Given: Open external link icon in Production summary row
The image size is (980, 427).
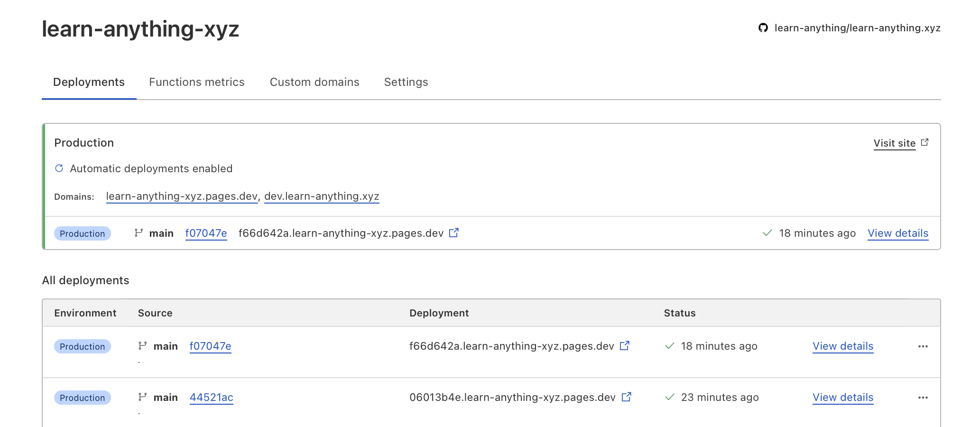Looking at the screenshot, I should tap(454, 232).
